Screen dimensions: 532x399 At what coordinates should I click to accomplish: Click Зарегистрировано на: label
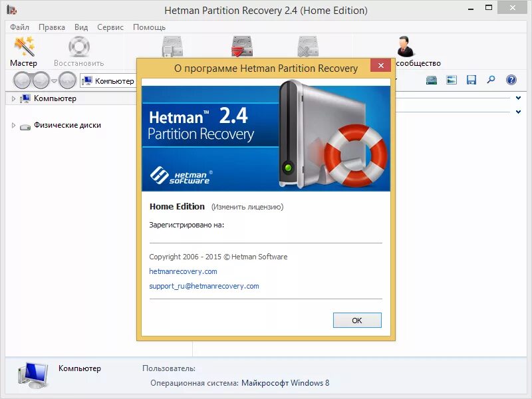[x=187, y=225]
